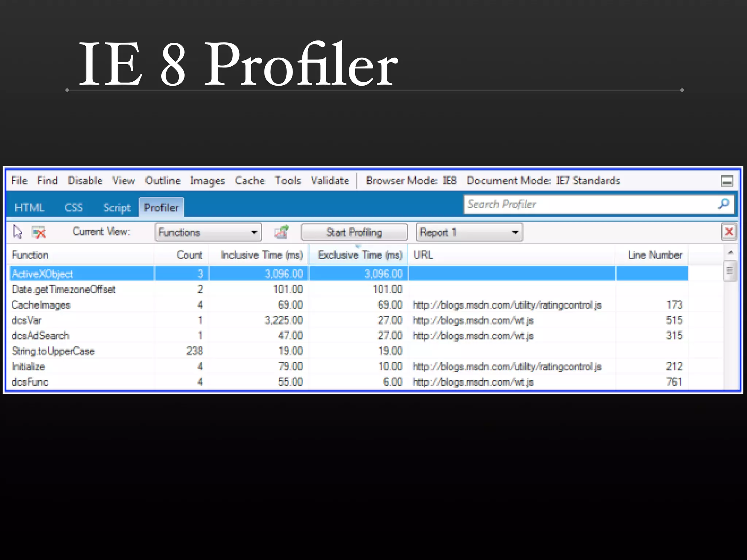Open the Validate menu
Viewport: 747px width, 560px height.
click(330, 180)
